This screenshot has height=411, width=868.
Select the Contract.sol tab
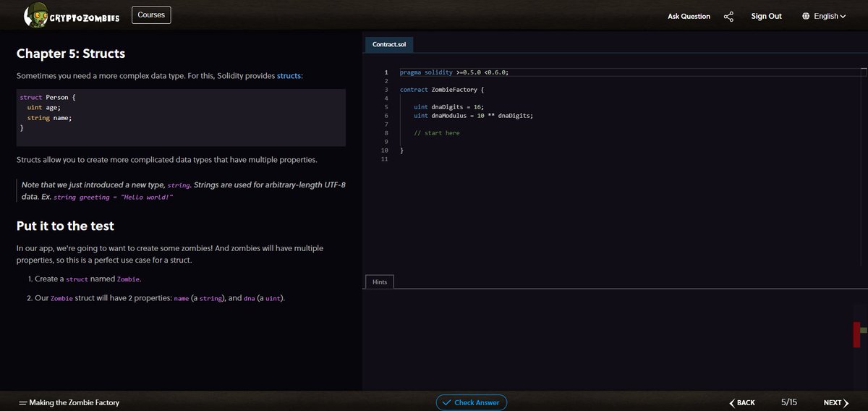coord(389,44)
